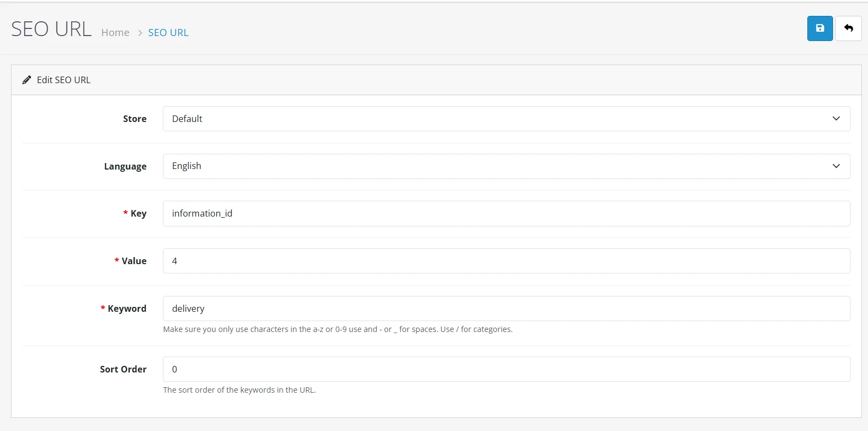Open the SEO URL breadcrumb link
868x431 pixels.
[x=168, y=33]
